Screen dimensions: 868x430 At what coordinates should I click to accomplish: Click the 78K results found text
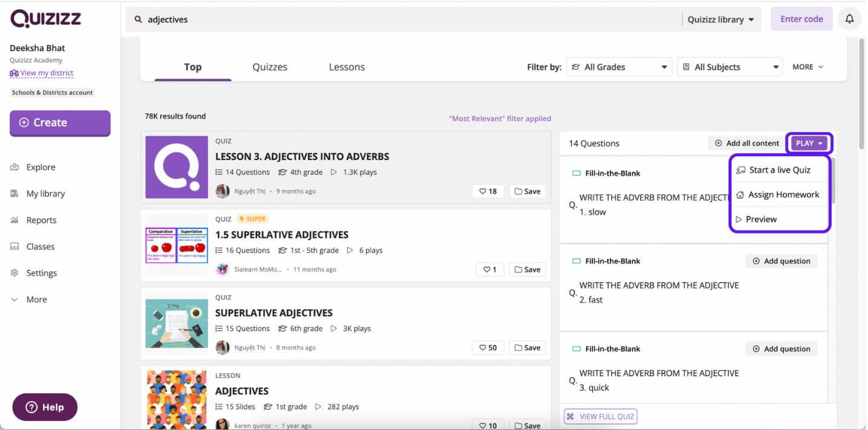[175, 116]
